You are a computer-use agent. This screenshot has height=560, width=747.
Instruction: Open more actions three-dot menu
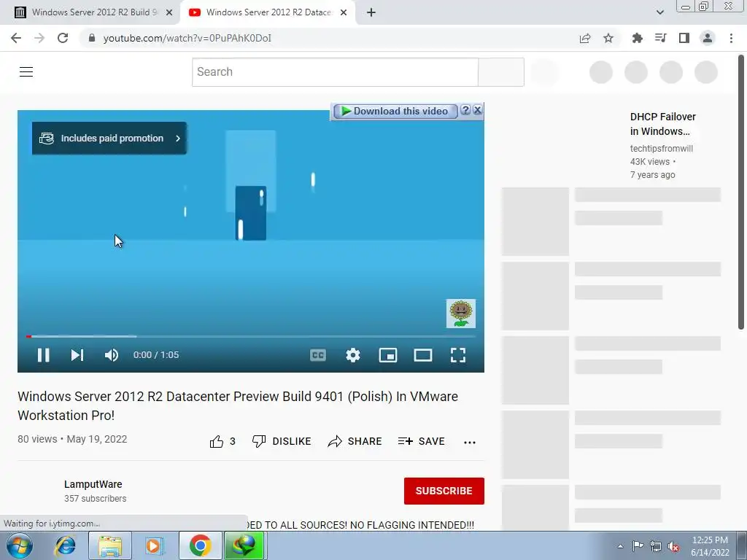pyautogui.click(x=470, y=443)
